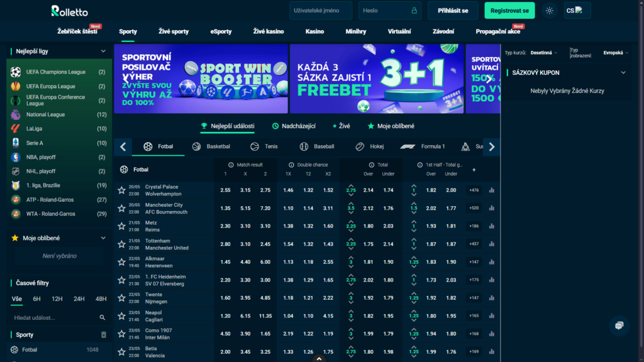Collapse the Nejlepší ligy section
This screenshot has width=644, height=362.
click(103, 52)
